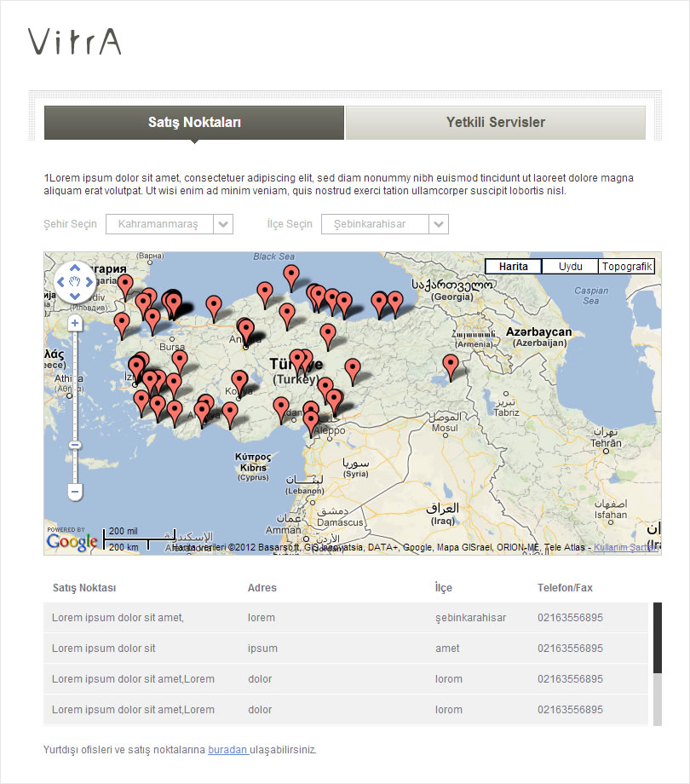This screenshot has height=784, width=690.
Task: Open the Kullanım Şartları map terms link
Action: coord(624,548)
